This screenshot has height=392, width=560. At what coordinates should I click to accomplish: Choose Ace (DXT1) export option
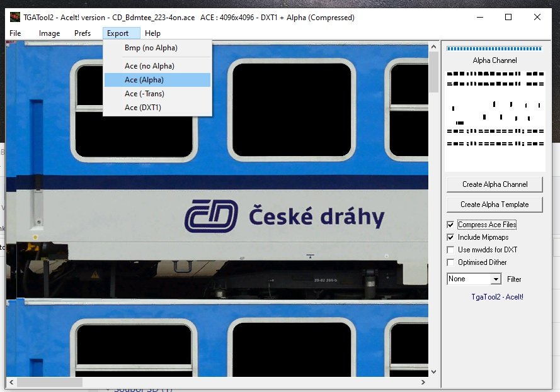[x=143, y=108]
